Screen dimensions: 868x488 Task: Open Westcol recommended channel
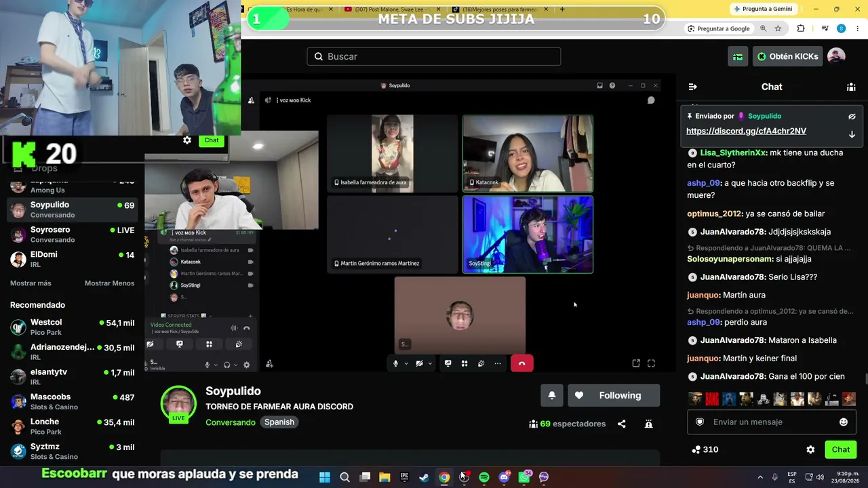(73, 327)
